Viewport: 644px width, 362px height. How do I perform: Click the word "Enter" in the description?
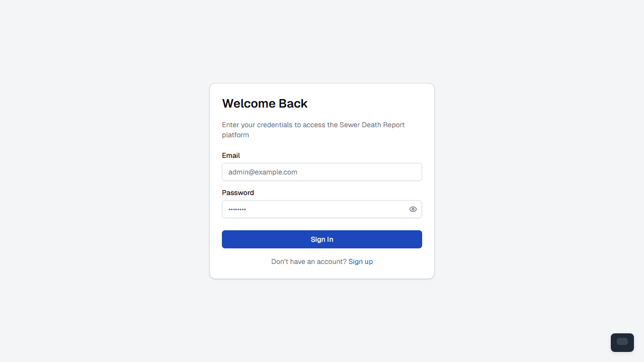pos(230,125)
